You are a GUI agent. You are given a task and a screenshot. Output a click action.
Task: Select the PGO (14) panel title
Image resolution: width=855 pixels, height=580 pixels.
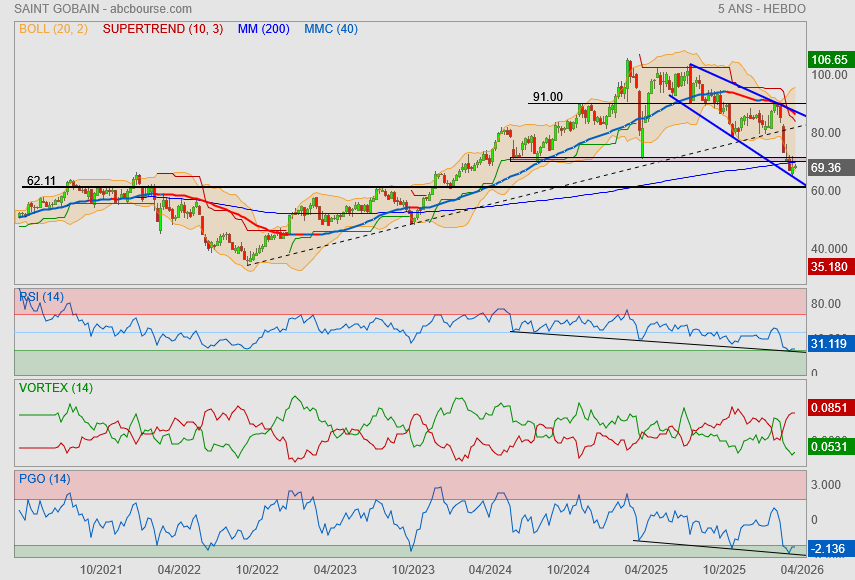coord(43,478)
